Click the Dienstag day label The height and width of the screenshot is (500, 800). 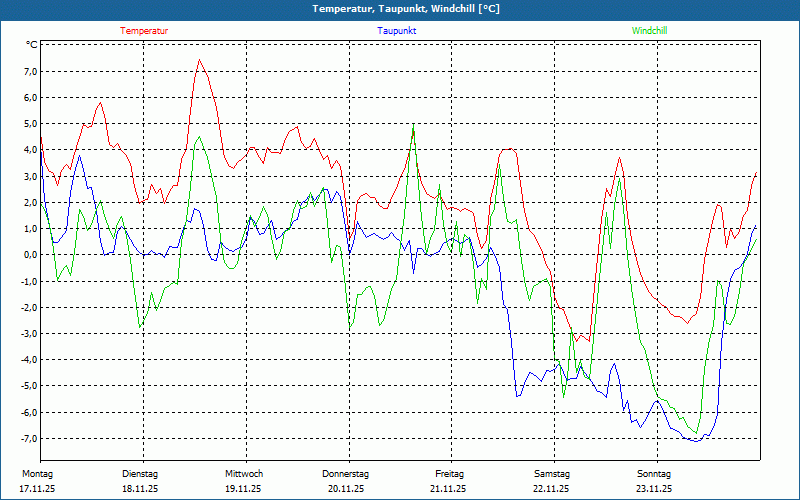(140, 473)
